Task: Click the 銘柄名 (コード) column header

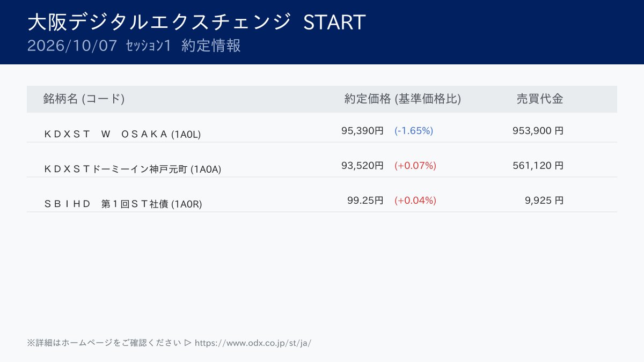Action: (x=84, y=99)
